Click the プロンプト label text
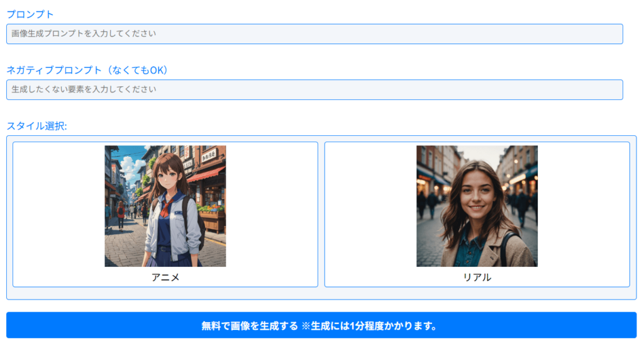 click(x=30, y=14)
